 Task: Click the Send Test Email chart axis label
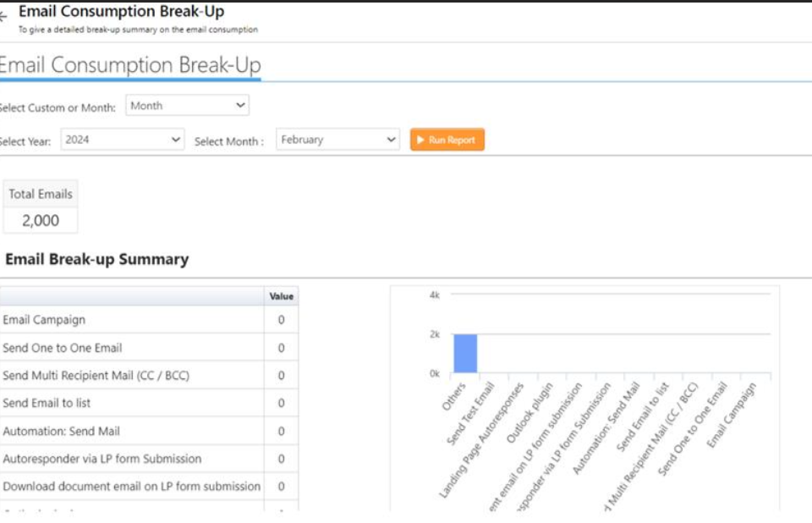[473, 410]
